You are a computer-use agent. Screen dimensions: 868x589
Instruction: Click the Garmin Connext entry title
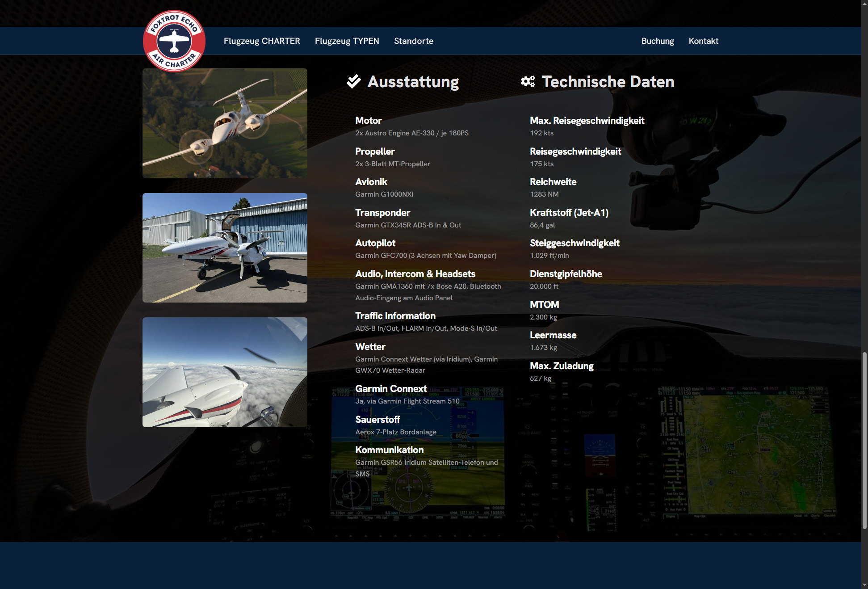point(390,389)
